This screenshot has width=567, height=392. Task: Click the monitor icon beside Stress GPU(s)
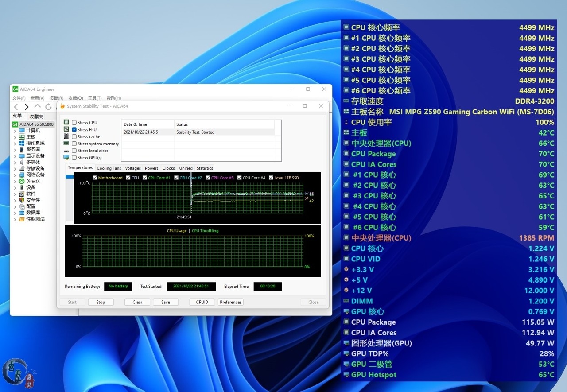66,158
